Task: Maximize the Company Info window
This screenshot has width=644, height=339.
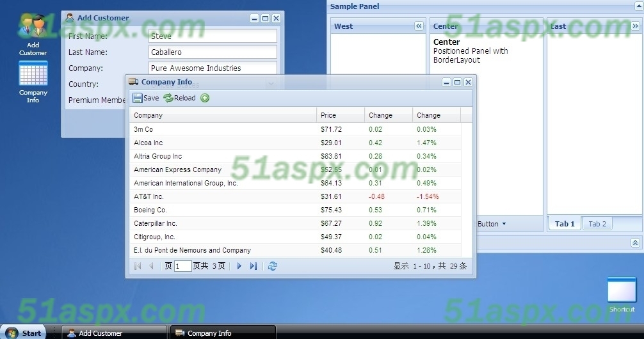Action: coord(457,83)
